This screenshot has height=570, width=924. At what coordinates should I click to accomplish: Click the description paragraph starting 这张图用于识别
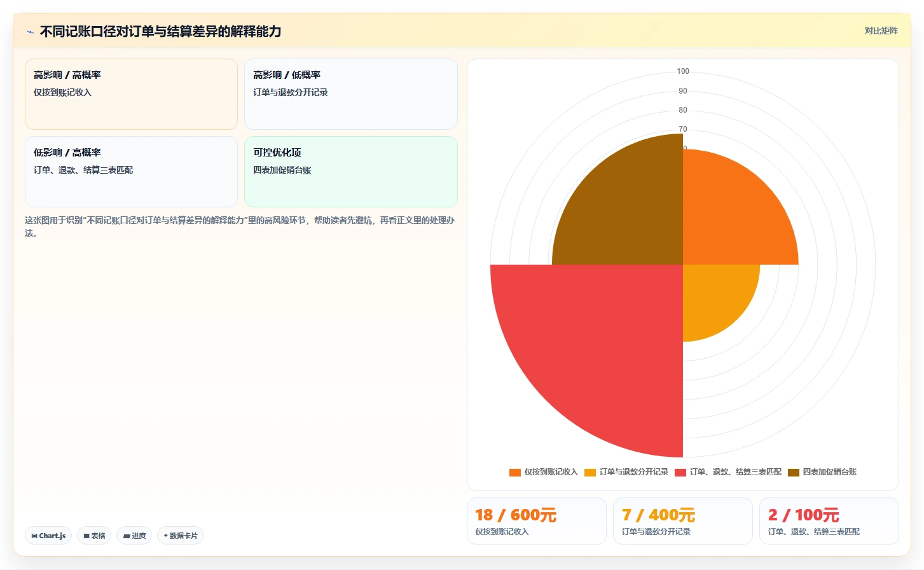tap(240, 226)
